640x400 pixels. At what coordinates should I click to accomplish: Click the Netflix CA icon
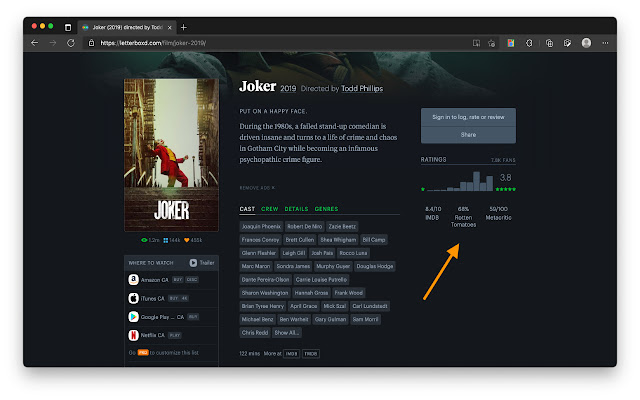pos(133,335)
